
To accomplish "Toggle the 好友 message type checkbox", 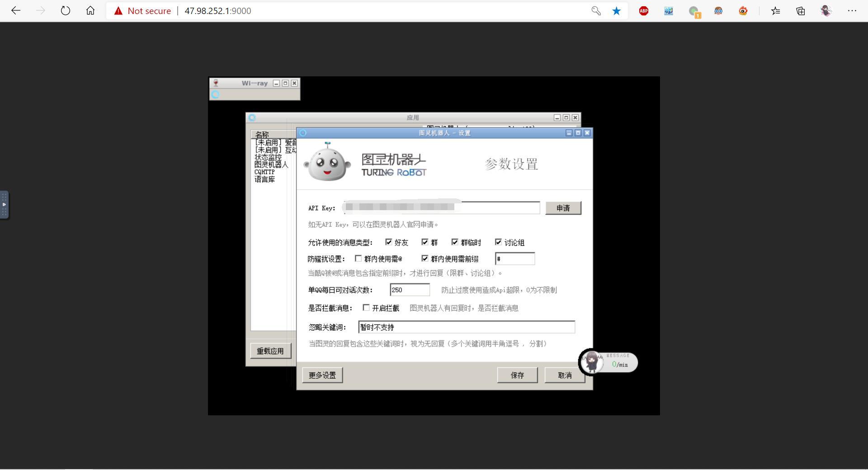I will point(388,242).
